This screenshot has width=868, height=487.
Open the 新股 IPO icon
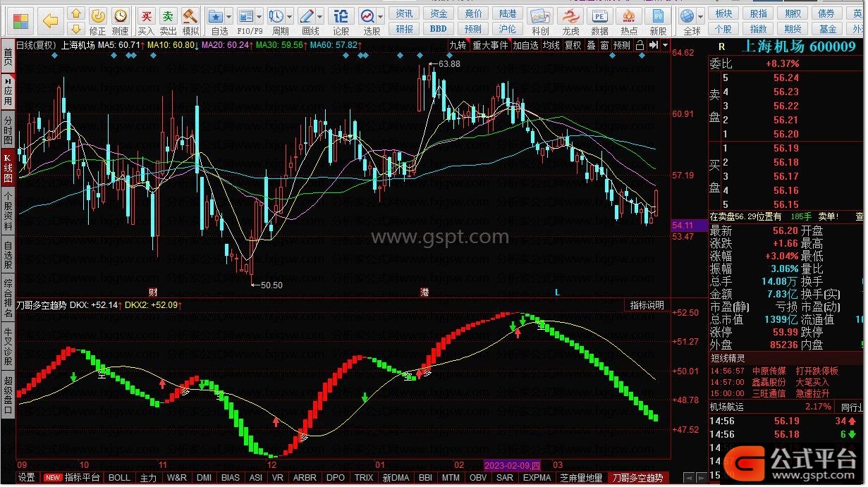click(x=659, y=22)
